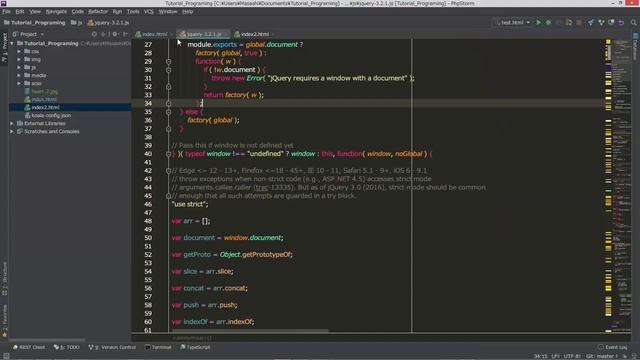Open the Code menu

(x=78, y=11)
